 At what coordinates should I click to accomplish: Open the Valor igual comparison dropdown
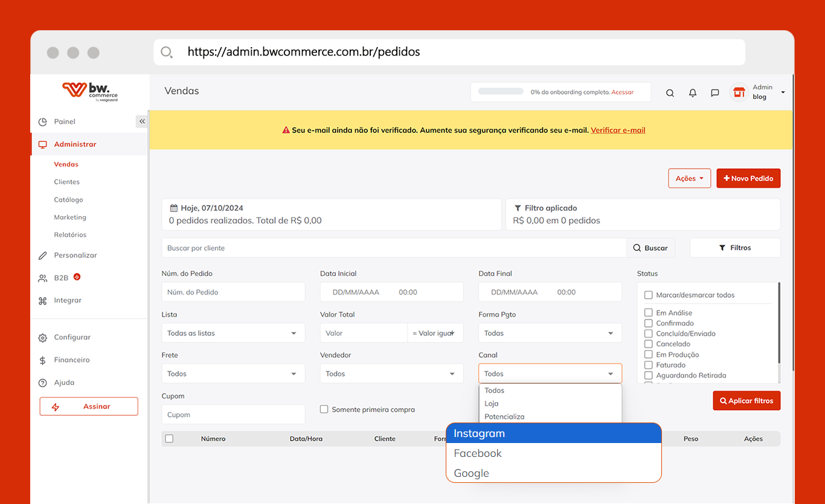click(x=435, y=333)
